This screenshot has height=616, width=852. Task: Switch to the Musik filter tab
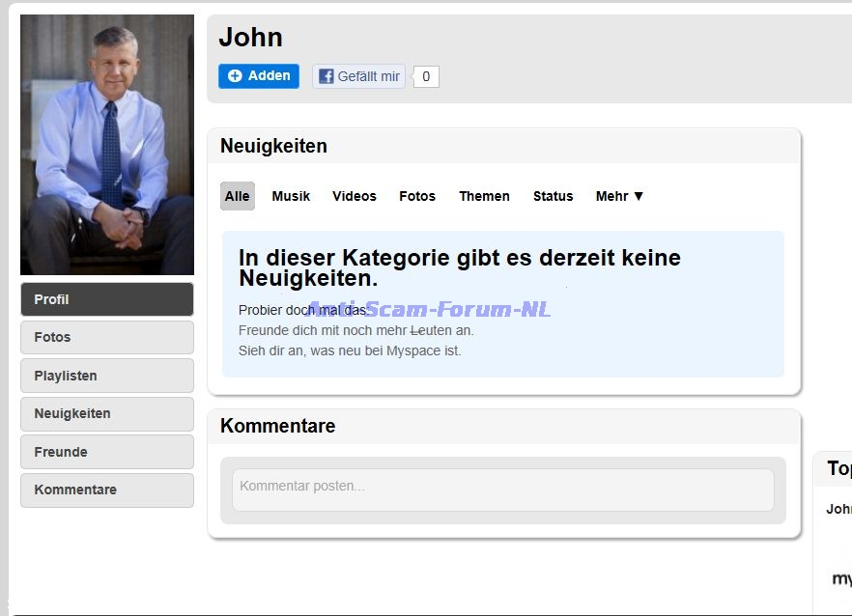coord(291,196)
